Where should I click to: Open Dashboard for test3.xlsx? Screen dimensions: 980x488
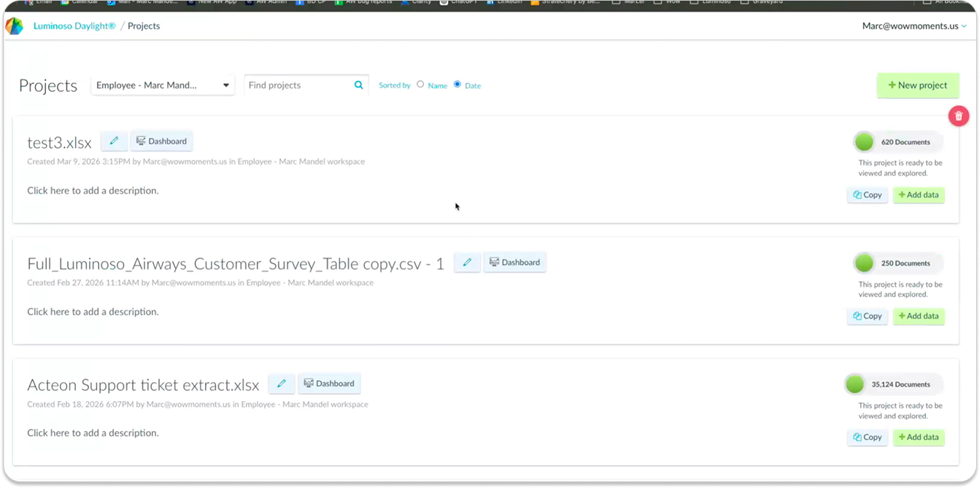click(161, 142)
